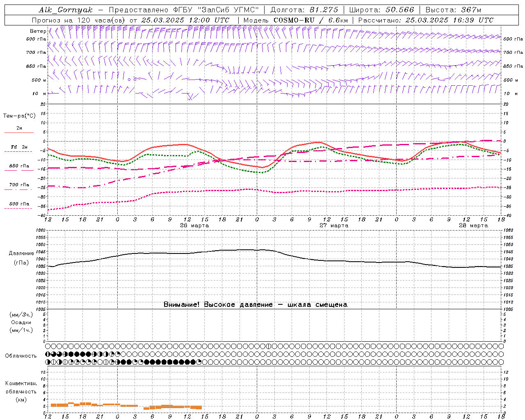This screenshot has height=420, width=525.
Task: Select the provider text ФГБУ "ЗапСиб УГМС"
Action: (217, 10)
